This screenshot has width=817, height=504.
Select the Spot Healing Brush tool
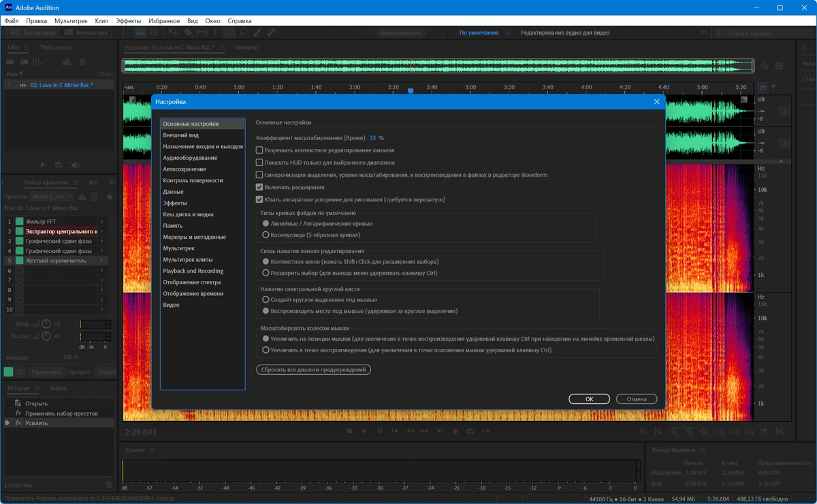click(x=271, y=32)
